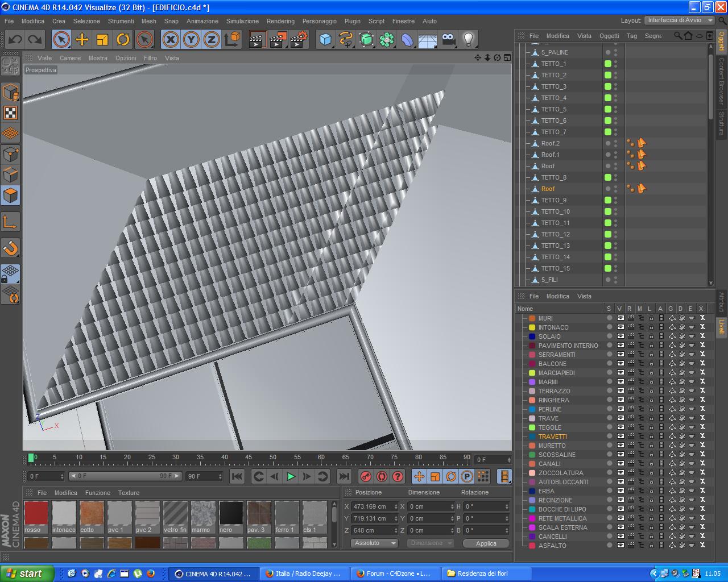Open the Assoluto coordinate mode dropdown
The width and height of the screenshot is (728, 582).
pos(374,543)
